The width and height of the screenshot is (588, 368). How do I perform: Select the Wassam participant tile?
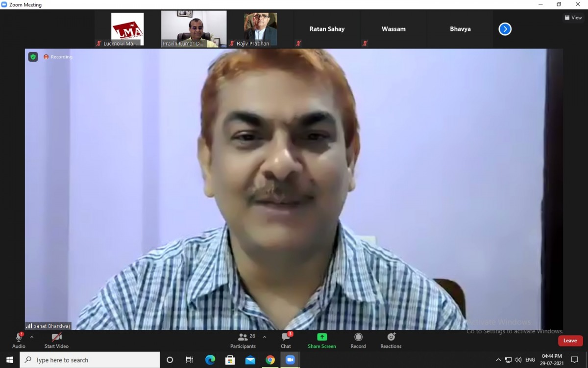pyautogui.click(x=394, y=29)
